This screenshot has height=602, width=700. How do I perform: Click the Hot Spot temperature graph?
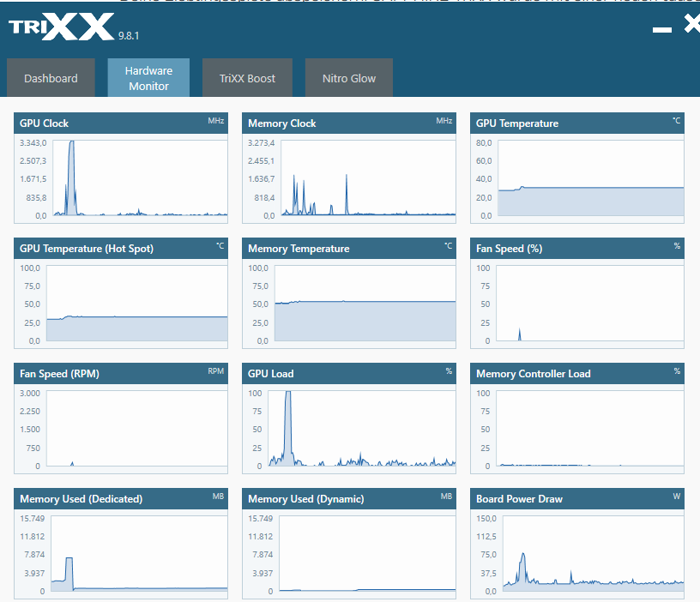(x=137, y=304)
